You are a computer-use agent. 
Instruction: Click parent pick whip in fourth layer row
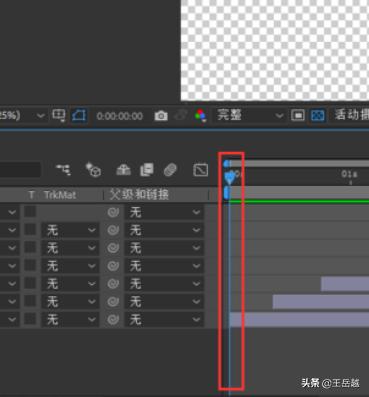click(x=113, y=266)
